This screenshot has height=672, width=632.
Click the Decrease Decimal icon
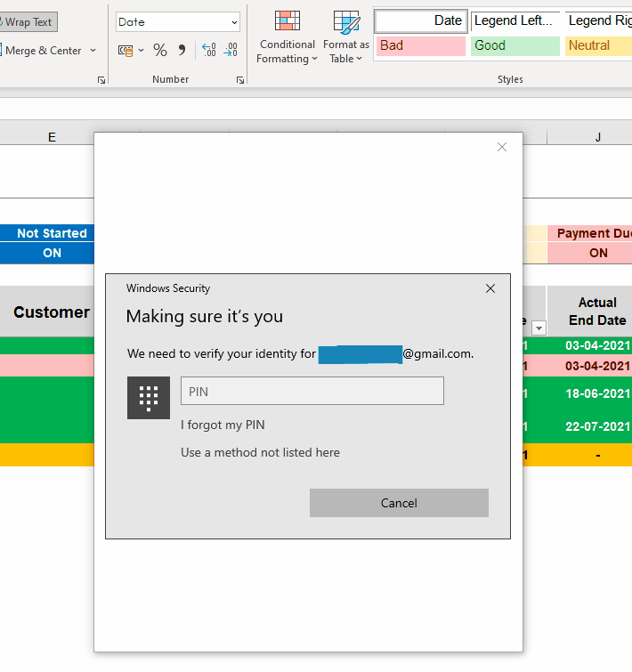click(x=231, y=50)
